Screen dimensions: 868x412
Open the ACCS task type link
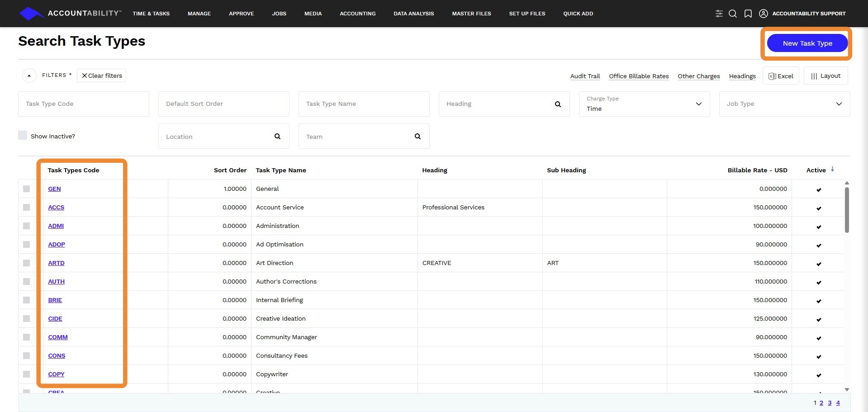[x=56, y=207]
